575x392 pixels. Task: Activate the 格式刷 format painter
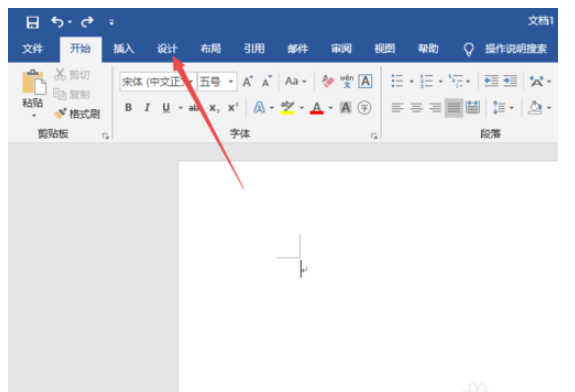[x=77, y=114]
